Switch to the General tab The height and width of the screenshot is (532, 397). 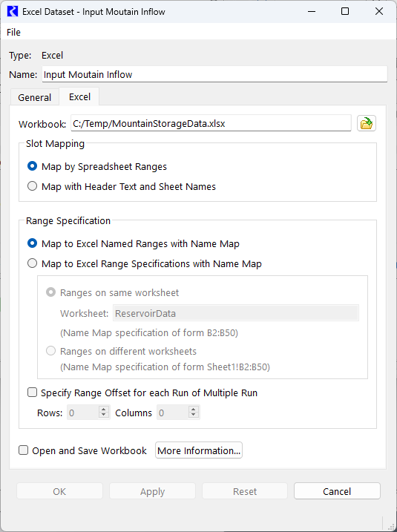tap(35, 97)
